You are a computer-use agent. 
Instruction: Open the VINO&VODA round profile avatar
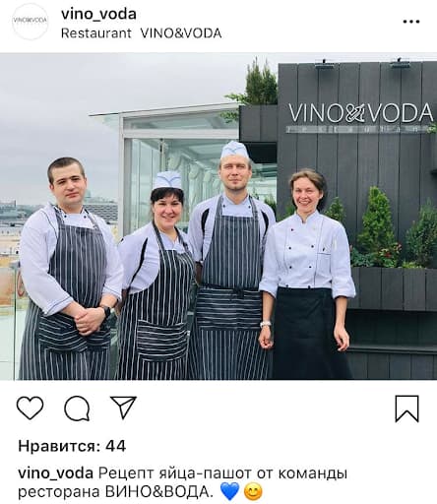click(30, 21)
